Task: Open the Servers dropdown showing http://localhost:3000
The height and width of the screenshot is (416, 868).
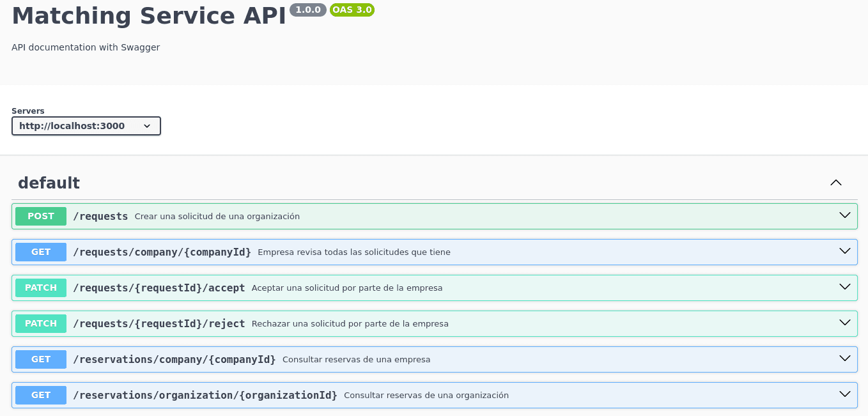Action: [86, 126]
